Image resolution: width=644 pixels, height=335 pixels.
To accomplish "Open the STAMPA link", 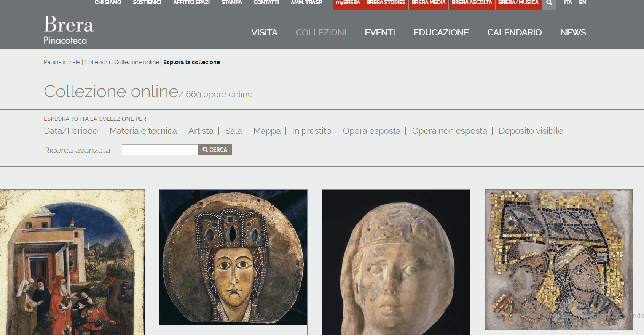I will (232, 3).
